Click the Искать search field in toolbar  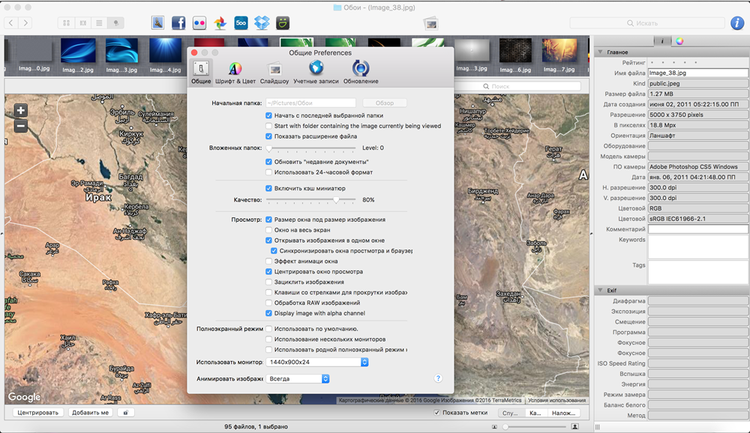(x=647, y=23)
